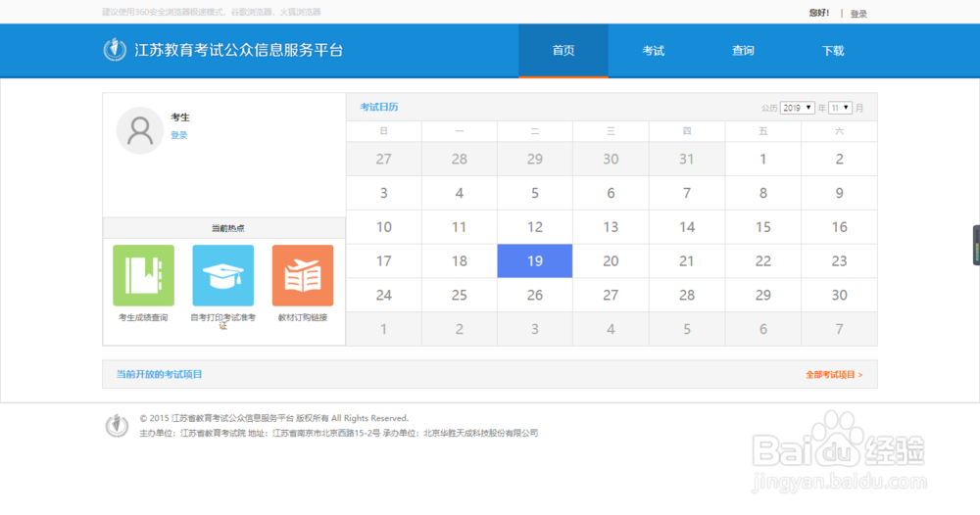Select date 17 in the calendar
Viewport: 980px width, 515px height.
click(384, 261)
